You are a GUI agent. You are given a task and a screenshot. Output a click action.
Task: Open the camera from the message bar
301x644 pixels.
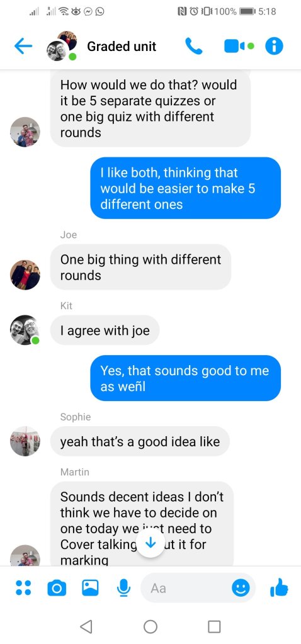(57, 588)
